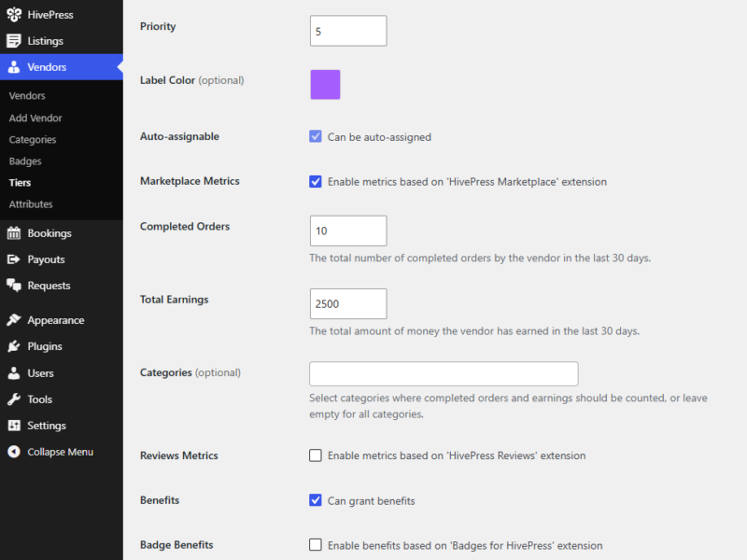Open the Attributes submenu link

click(31, 203)
